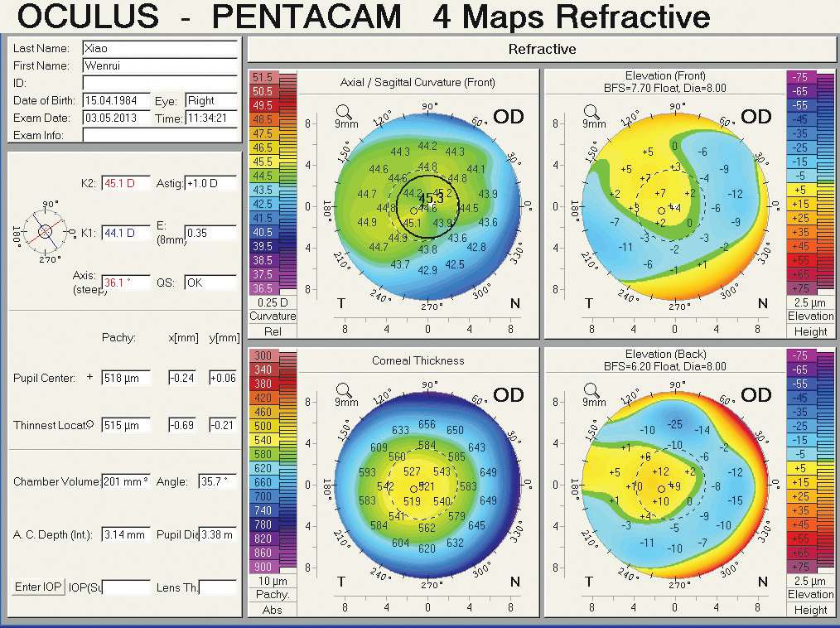The image size is (840, 628).
Task: Click the Time field showing 11:34:21
Action: [x=211, y=118]
